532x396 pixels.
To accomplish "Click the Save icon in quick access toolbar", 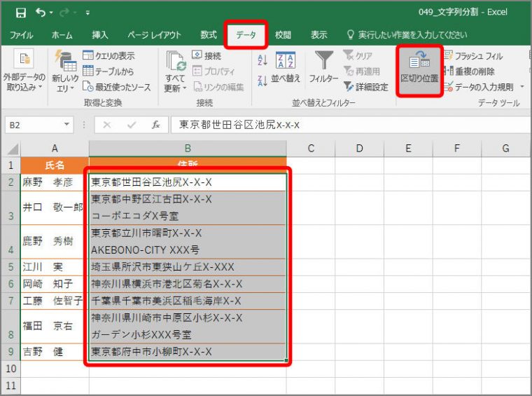I will coord(21,13).
